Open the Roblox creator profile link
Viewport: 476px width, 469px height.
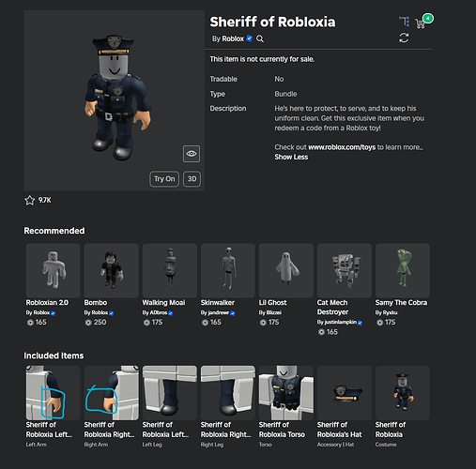click(233, 38)
